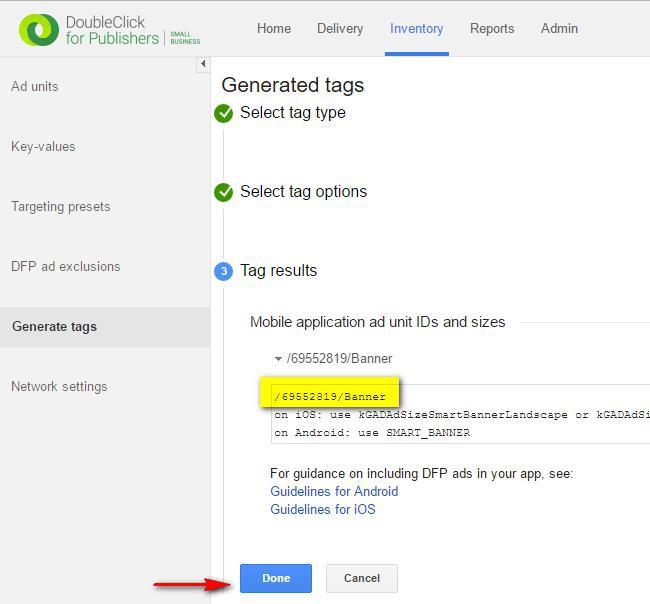Click the green checkmark beside Select tag type

[x=224, y=113]
